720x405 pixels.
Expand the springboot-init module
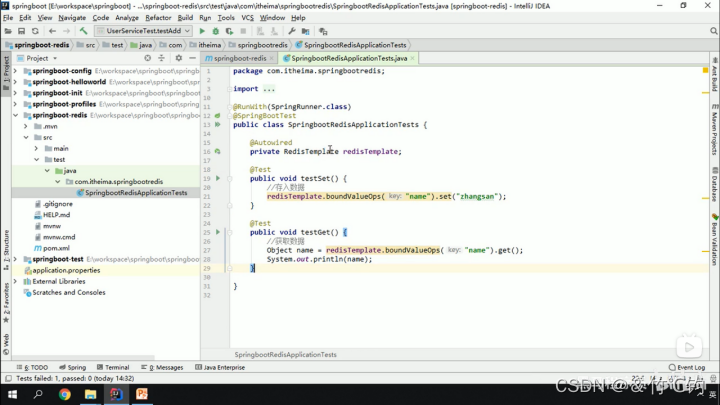click(x=15, y=93)
